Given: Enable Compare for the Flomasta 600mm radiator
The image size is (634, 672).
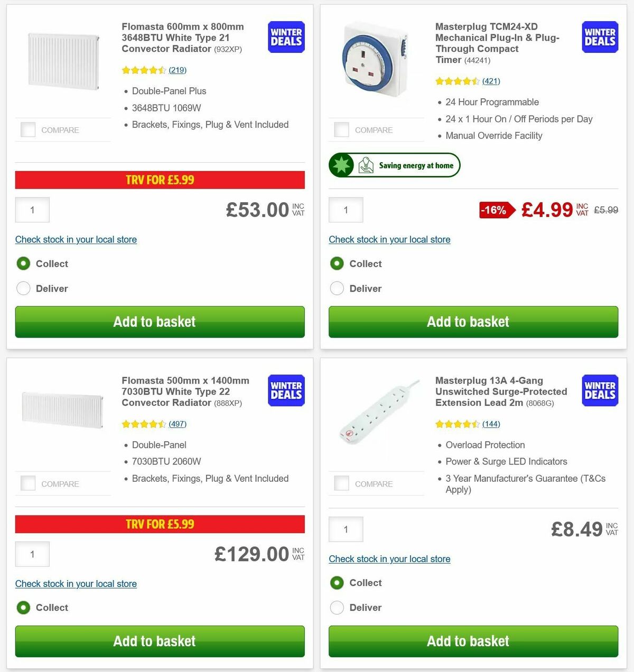Looking at the screenshot, I should click(27, 129).
